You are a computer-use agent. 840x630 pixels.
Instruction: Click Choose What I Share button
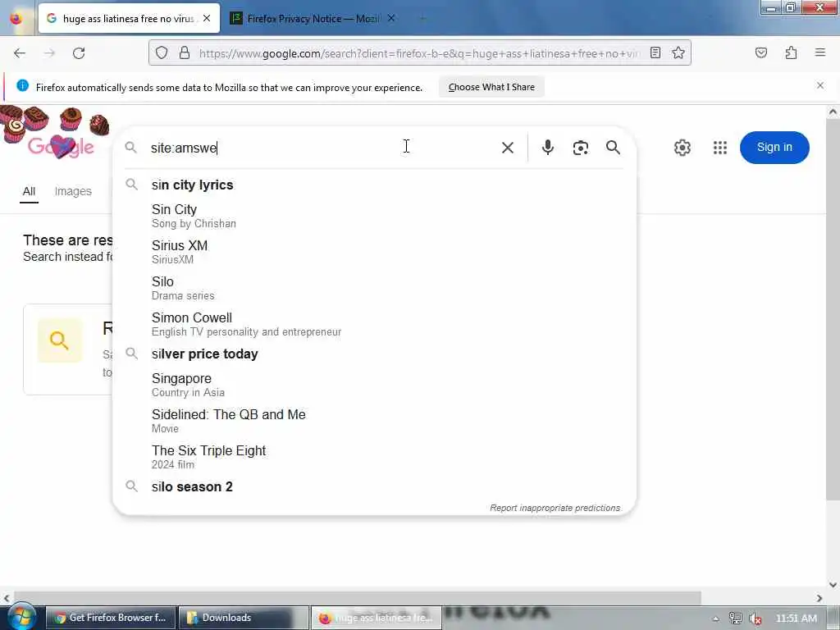click(491, 87)
